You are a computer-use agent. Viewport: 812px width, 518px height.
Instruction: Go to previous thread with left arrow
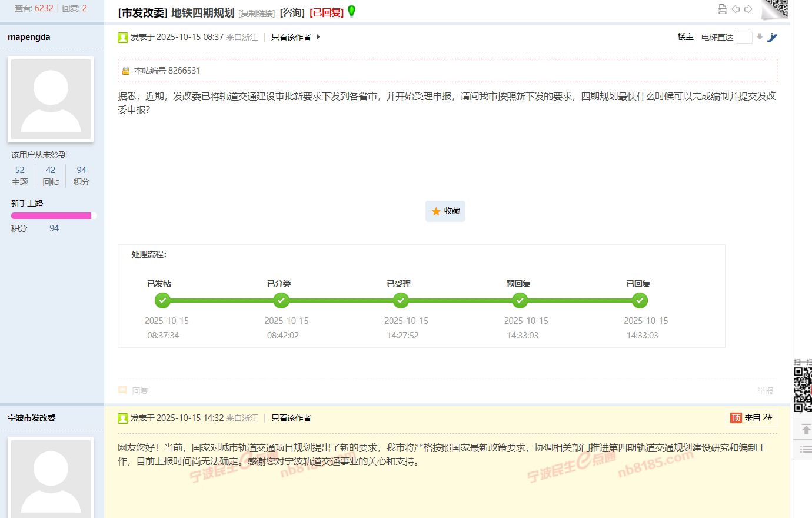[736, 9]
